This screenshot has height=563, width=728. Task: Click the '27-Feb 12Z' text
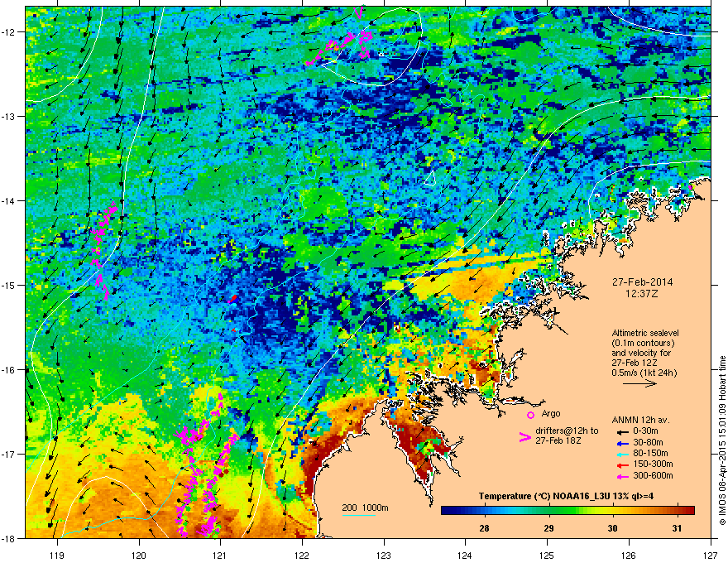pos(635,363)
